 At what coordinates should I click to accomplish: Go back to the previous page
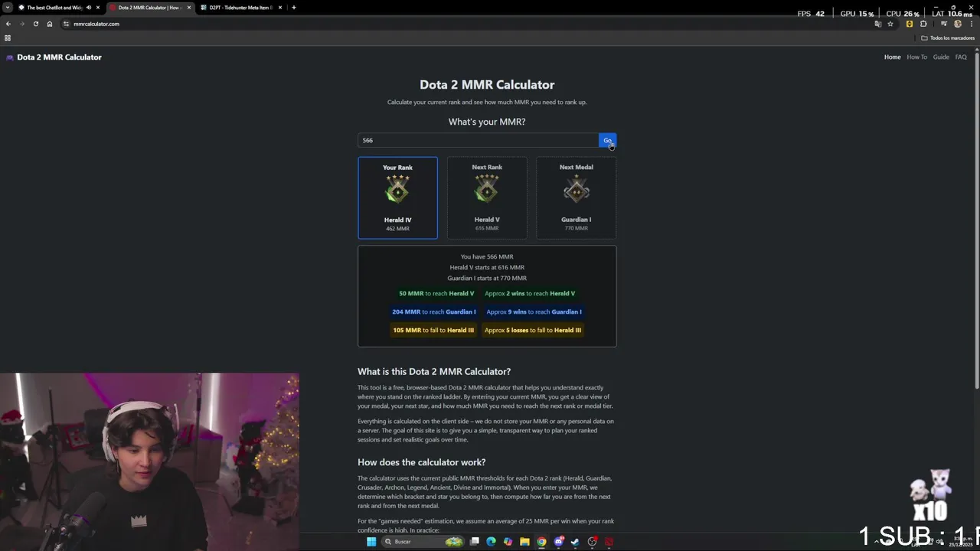pyautogui.click(x=8, y=24)
